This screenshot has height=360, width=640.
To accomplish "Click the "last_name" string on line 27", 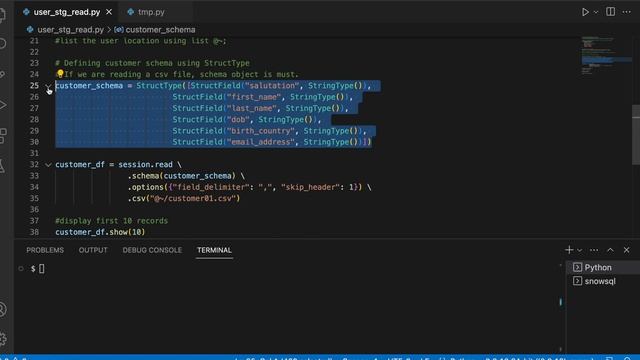I will [252, 108].
